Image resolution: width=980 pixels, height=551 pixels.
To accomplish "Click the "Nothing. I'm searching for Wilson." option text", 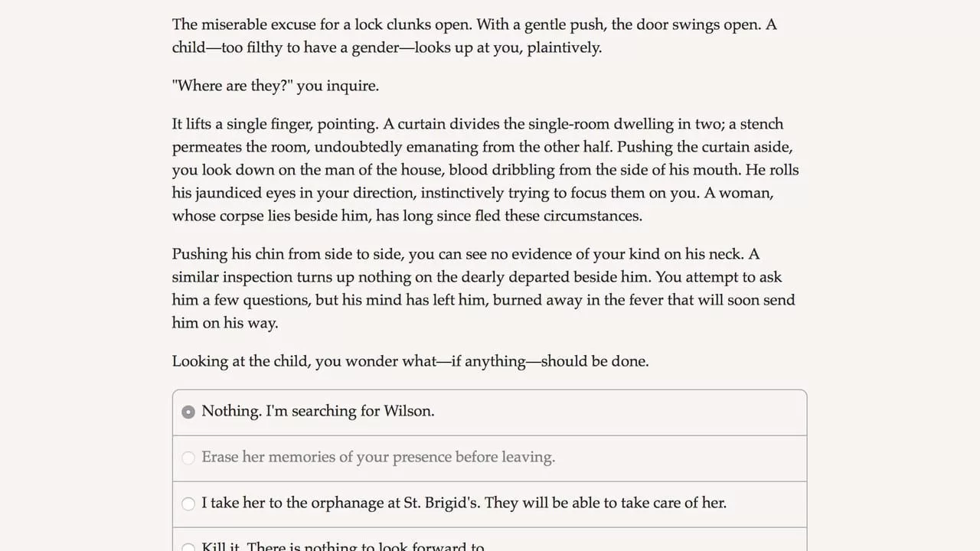I will (318, 411).
